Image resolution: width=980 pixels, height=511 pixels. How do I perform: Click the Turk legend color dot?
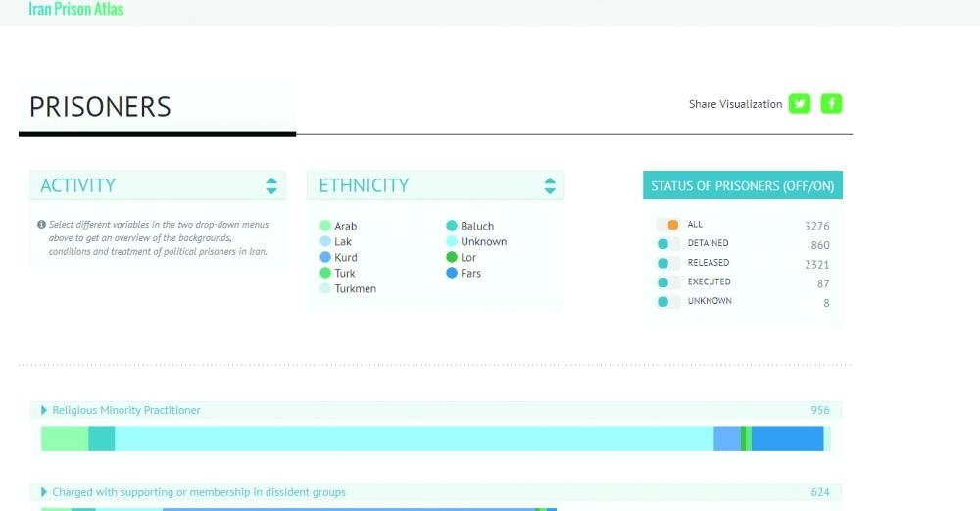(x=325, y=274)
